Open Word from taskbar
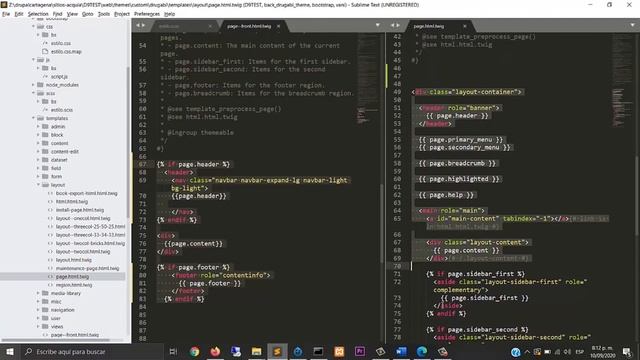 tap(401, 351)
